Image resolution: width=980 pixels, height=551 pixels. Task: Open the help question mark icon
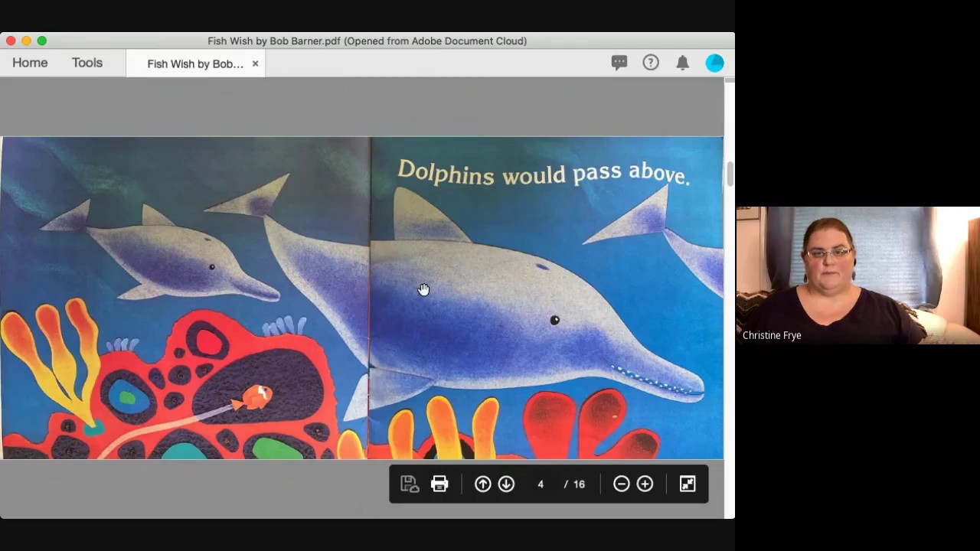coord(651,63)
